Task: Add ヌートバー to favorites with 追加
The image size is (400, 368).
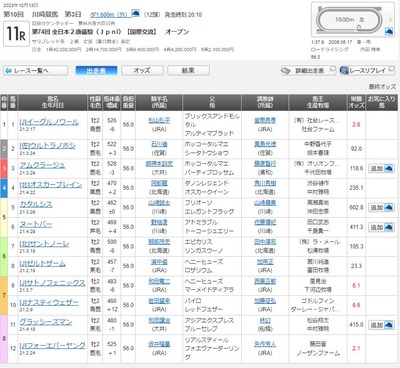Action: point(381,227)
